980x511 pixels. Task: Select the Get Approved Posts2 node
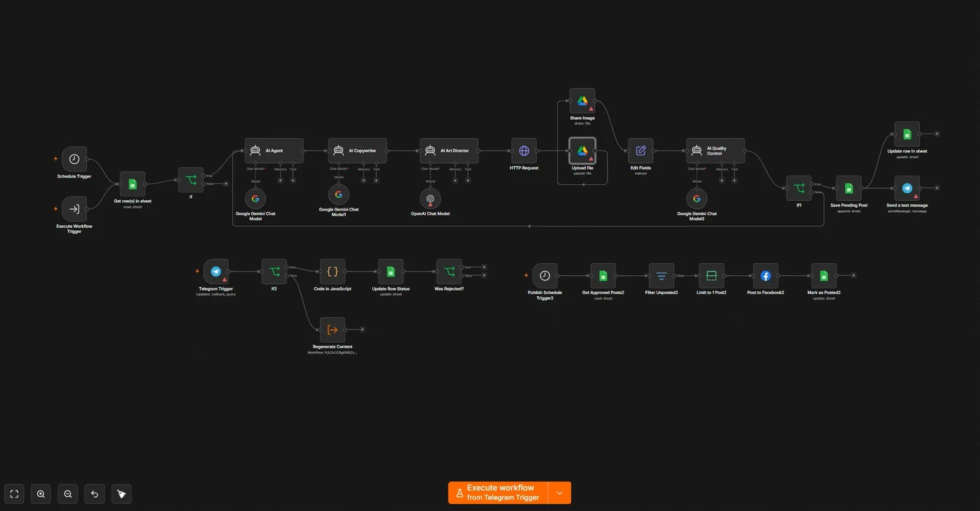(x=603, y=276)
